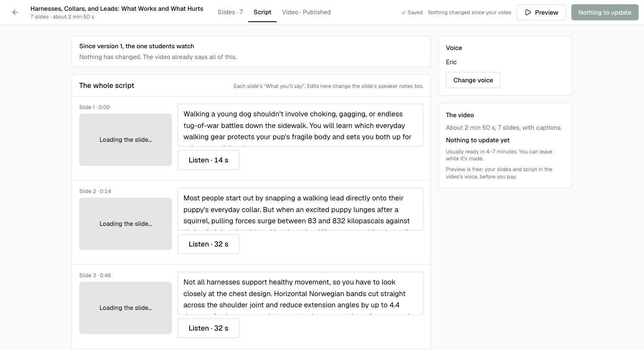The image size is (644, 350).
Task: Click the play icon in Preview button
Action: pos(528,12)
